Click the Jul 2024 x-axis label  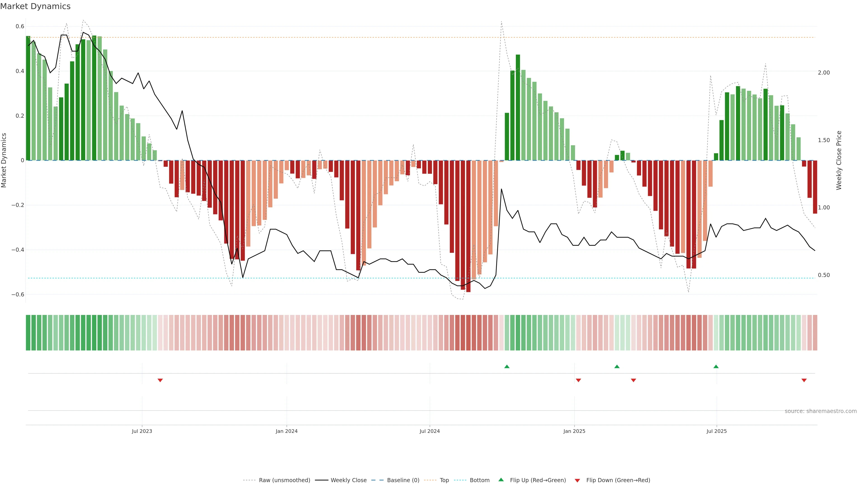[429, 431]
